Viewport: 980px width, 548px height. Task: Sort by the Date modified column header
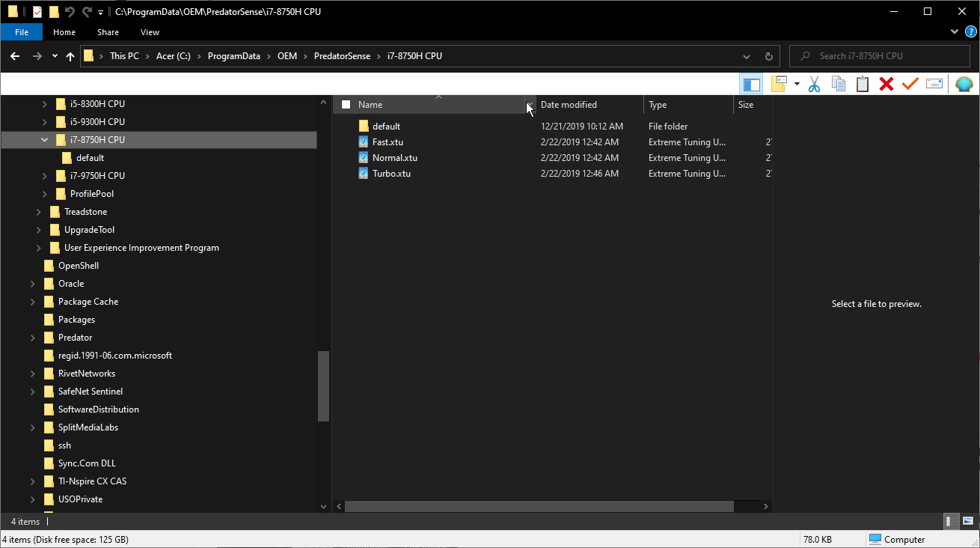pos(569,105)
